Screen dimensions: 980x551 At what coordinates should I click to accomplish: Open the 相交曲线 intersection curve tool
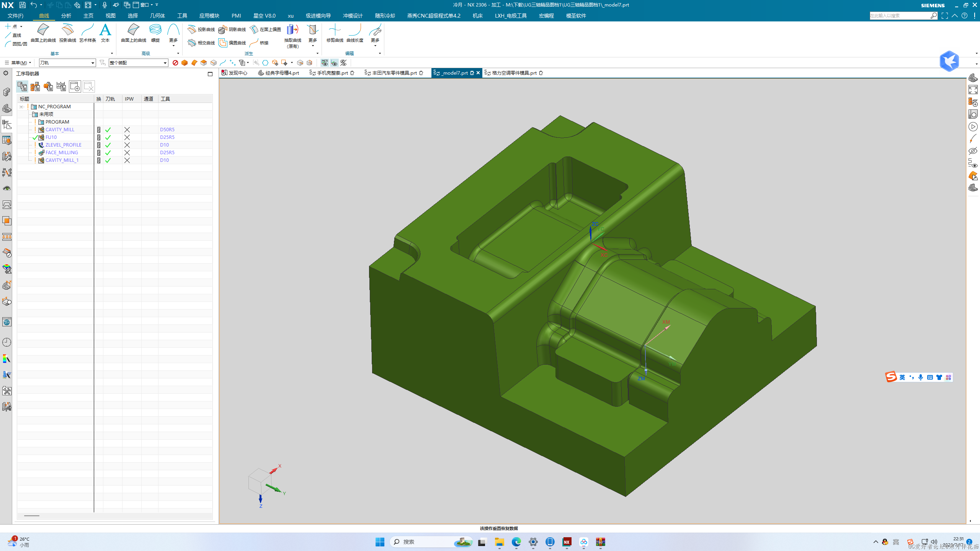point(201,43)
